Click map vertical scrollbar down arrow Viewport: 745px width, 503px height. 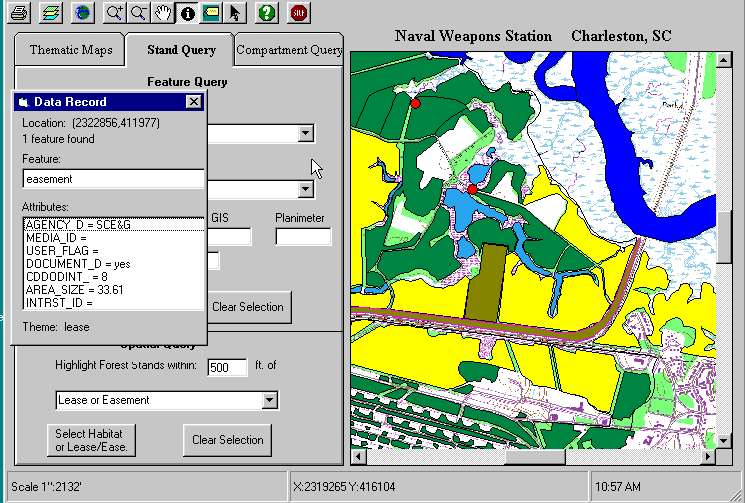coord(724,441)
